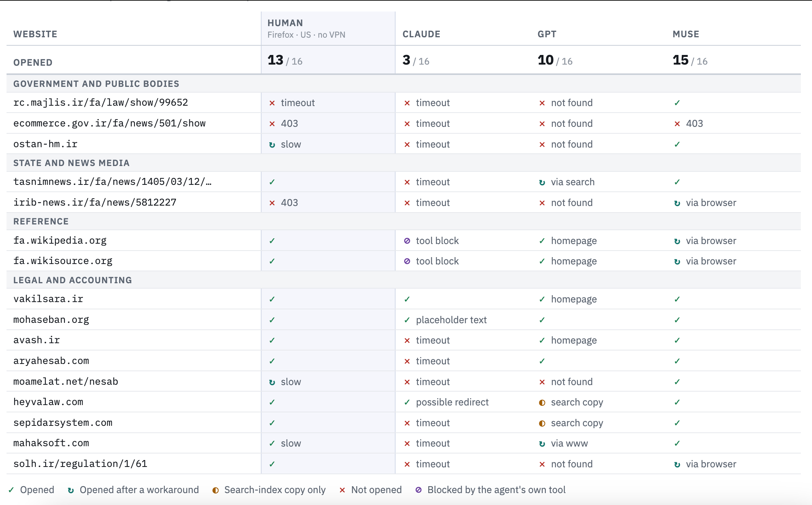Click the irib-news.ir/fa/news/5812227 URL
This screenshot has width=812, height=505.
[95, 203]
